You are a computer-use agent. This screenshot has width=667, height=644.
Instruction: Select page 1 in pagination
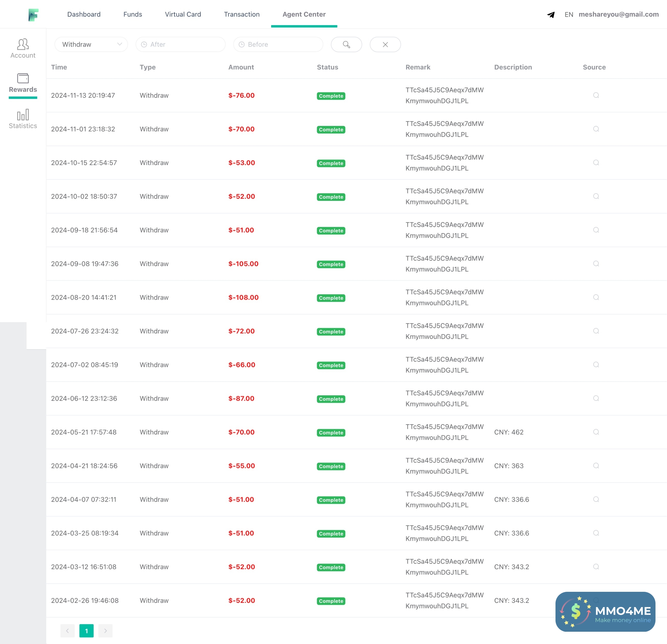[x=86, y=631]
